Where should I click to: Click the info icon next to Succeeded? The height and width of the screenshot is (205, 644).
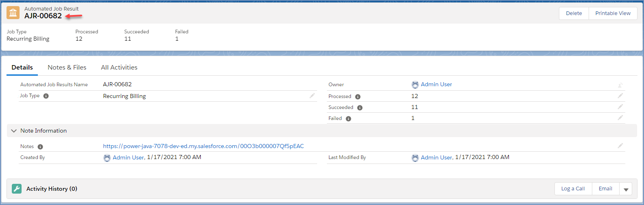coord(360,108)
